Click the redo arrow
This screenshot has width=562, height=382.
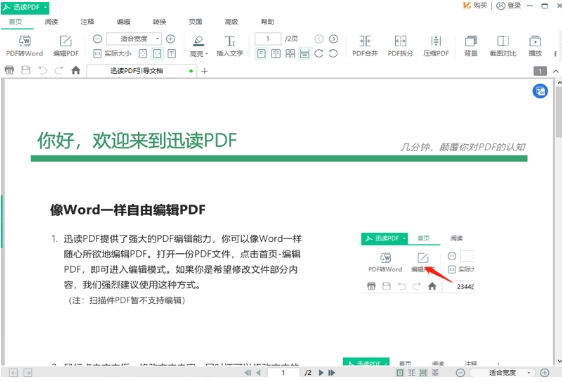click(59, 70)
